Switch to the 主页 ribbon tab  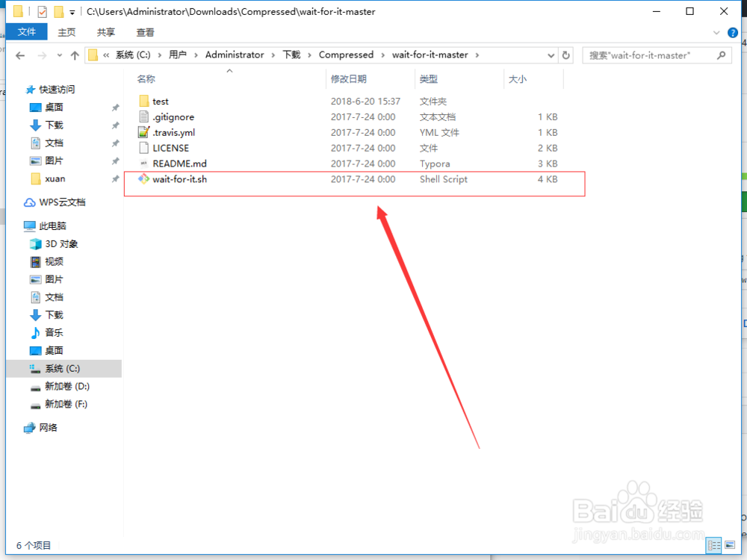pos(66,32)
